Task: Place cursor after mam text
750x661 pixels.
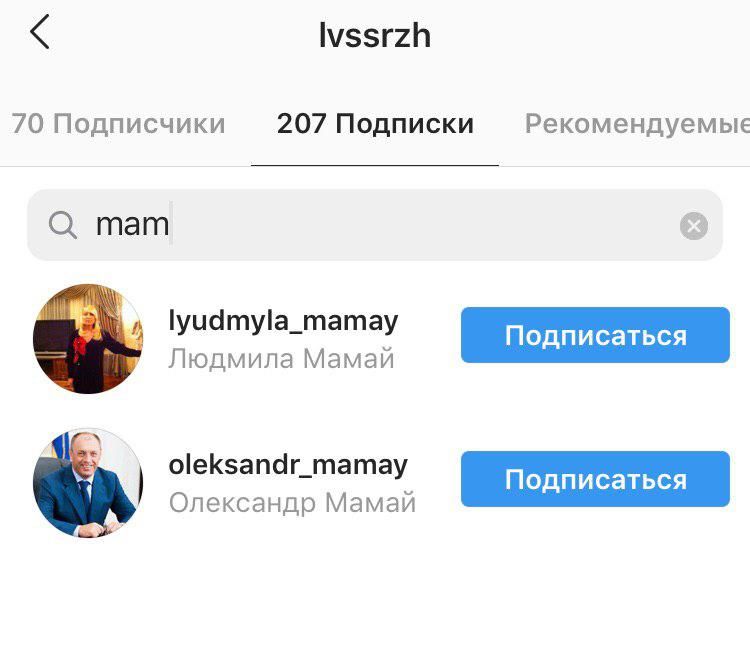Action: point(171,224)
